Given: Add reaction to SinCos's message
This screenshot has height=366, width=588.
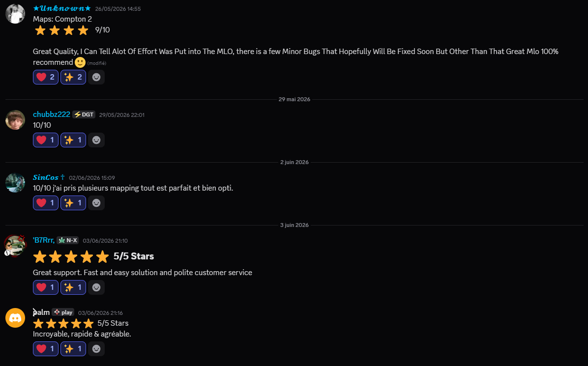Looking at the screenshot, I should pos(96,203).
